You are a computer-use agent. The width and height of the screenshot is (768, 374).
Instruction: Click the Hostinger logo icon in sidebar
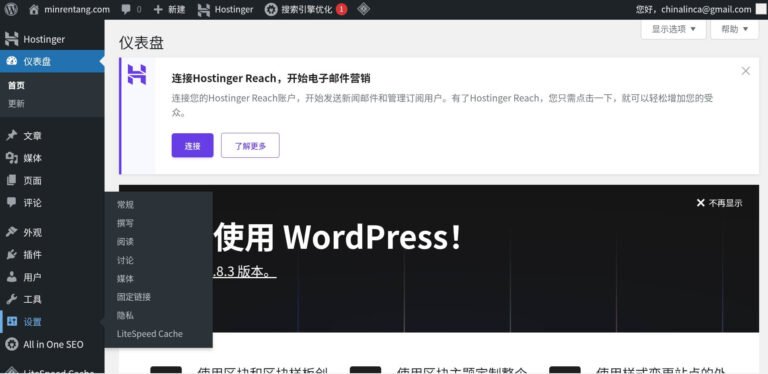pos(12,39)
